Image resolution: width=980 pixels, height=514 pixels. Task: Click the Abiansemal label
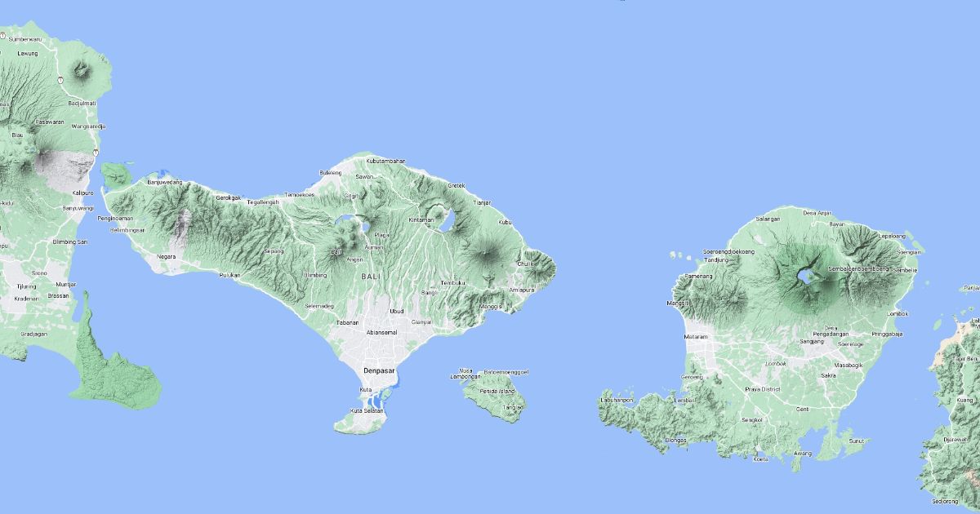coord(382,333)
